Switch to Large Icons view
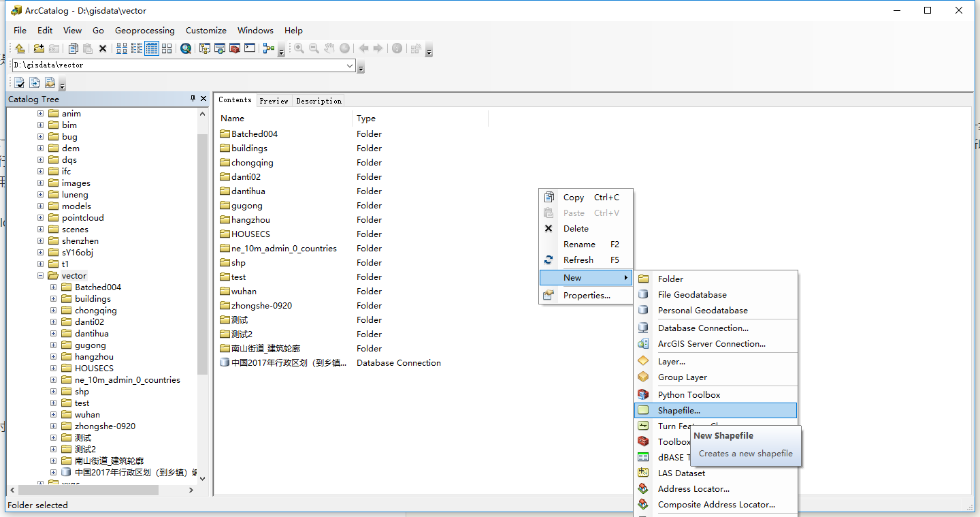The image size is (980, 517). point(122,48)
